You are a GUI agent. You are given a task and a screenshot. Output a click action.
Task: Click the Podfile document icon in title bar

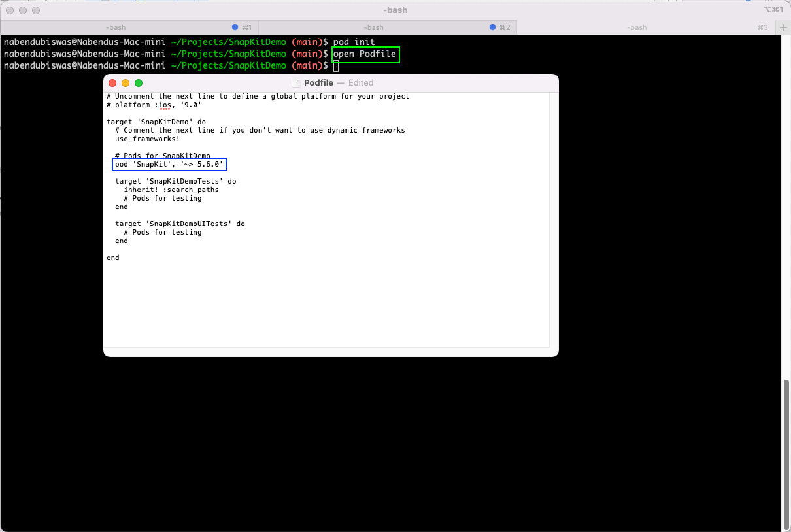coord(295,83)
